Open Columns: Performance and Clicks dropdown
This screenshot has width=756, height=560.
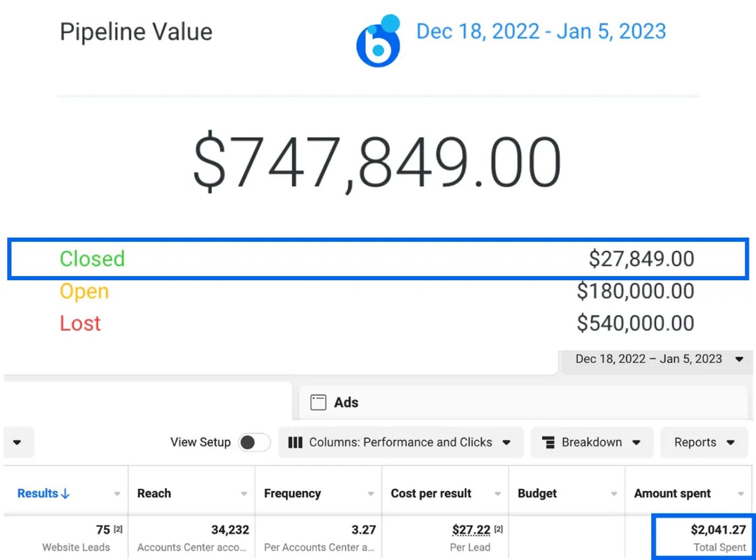click(x=401, y=442)
